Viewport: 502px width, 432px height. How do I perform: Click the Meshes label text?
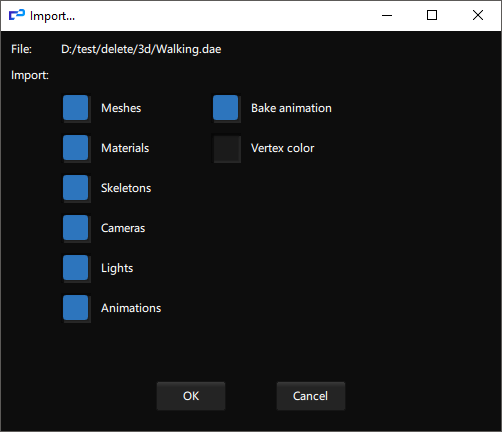click(x=121, y=108)
